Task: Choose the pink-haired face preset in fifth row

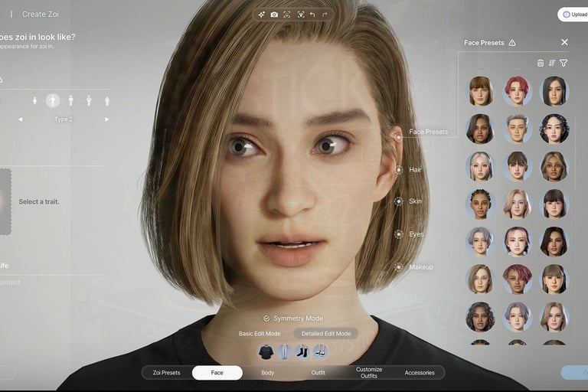Action: pyautogui.click(x=517, y=242)
